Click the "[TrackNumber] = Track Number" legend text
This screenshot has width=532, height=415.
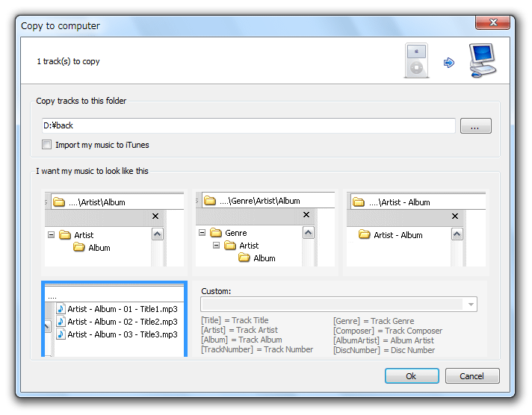[x=257, y=349]
